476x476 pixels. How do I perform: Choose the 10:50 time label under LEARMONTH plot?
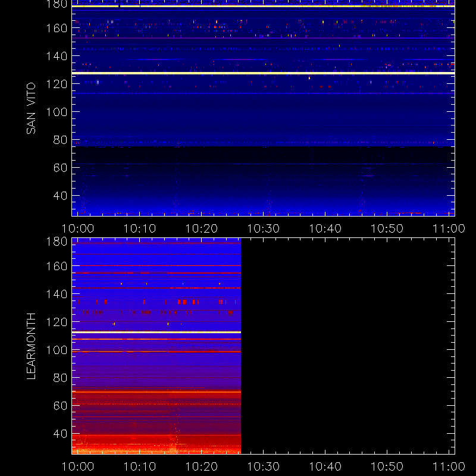tap(387, 466)
